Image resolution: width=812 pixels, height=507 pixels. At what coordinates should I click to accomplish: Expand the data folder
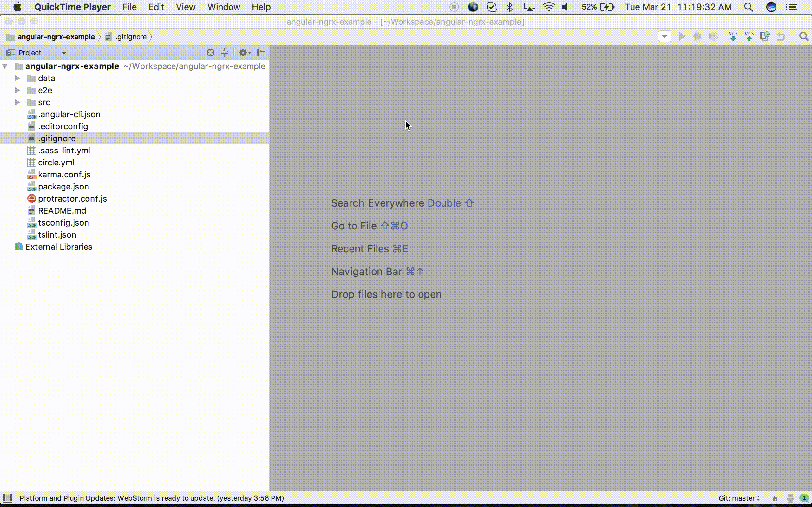tap(17, 78)
